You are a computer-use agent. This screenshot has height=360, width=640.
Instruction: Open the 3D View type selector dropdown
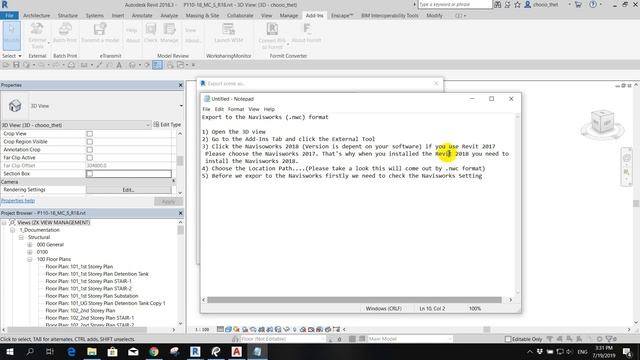(181, 106)
